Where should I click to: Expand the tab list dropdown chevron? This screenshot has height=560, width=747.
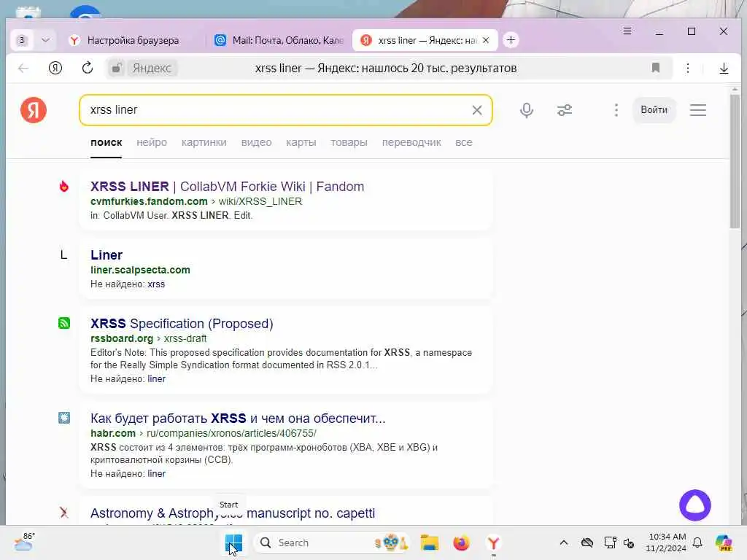pyautogui.click(x=45, y=41)
